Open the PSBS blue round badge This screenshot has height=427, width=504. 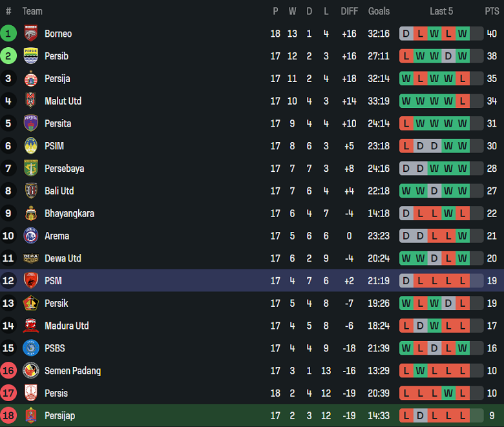[31, 348]
